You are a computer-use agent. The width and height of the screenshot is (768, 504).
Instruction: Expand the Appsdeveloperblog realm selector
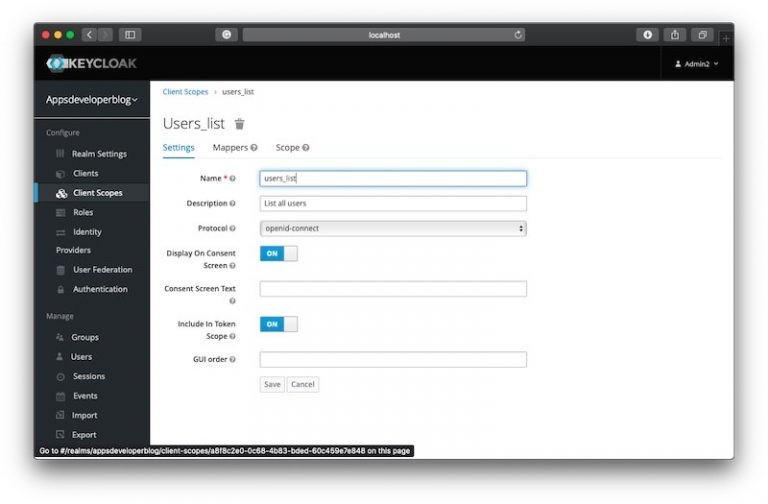(92, 100)
